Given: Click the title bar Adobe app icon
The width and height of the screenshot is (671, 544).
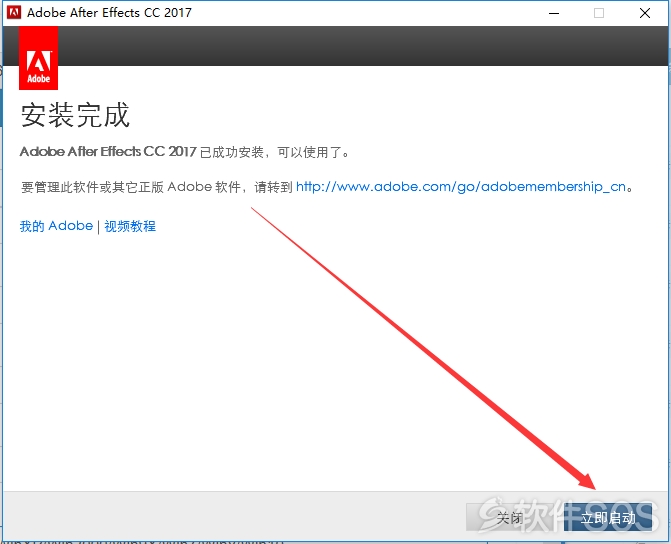Looking at the screenshot, I should [x=14, y=12].
